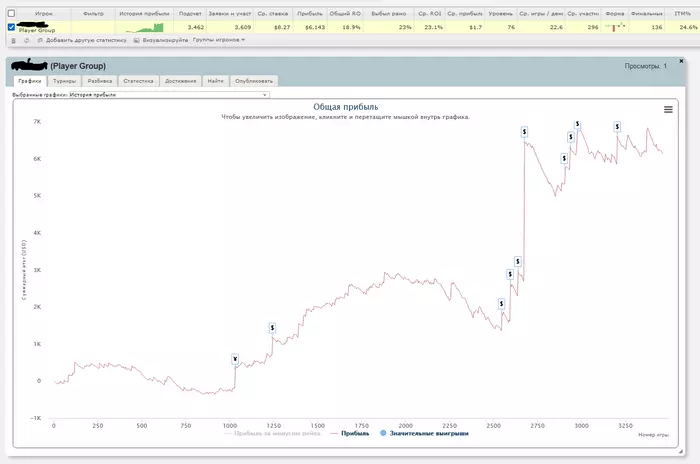Click the Просмотры: 1 label
700x464 pixels.
646,66
